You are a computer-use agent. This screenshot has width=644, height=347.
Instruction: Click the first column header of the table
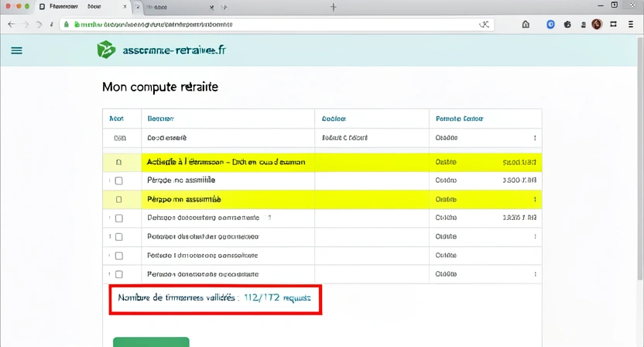[x=116, y=119]
